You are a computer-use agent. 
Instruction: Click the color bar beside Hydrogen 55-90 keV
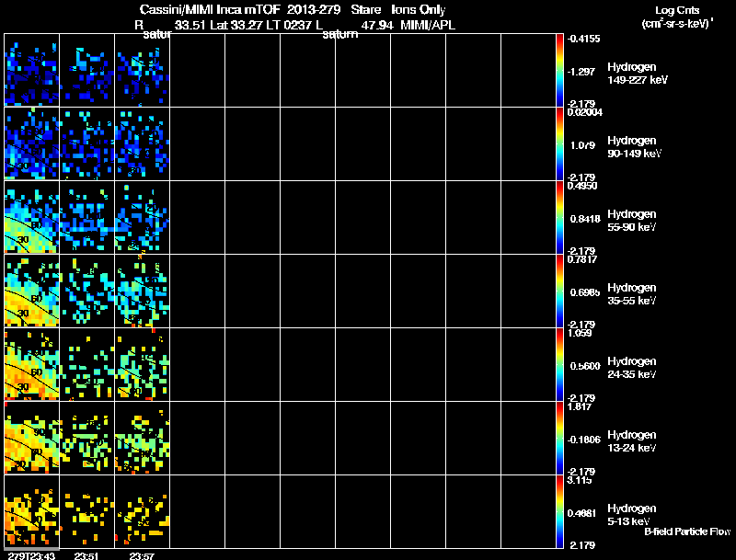tap(560, 217)
